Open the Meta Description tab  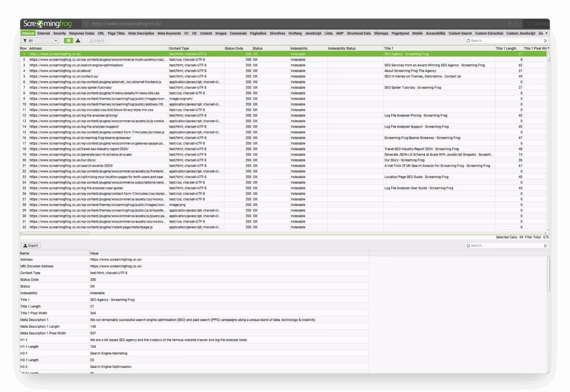pos(141,33)
